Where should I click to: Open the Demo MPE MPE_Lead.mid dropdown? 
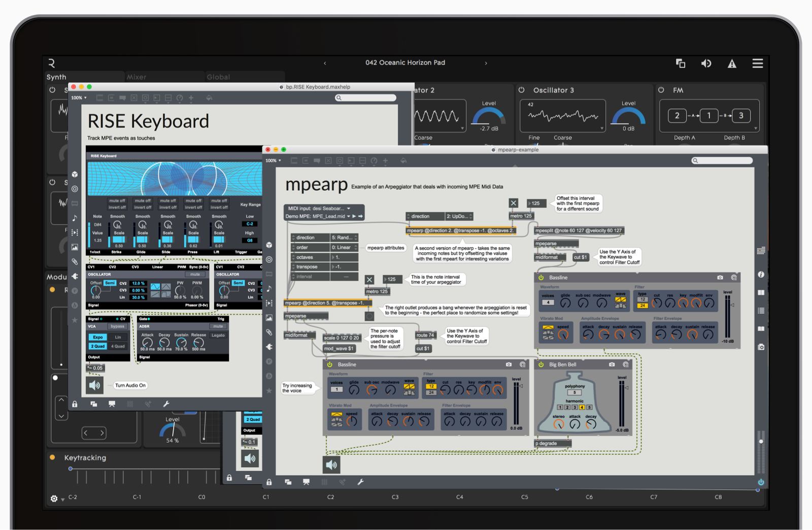(318, 216)
